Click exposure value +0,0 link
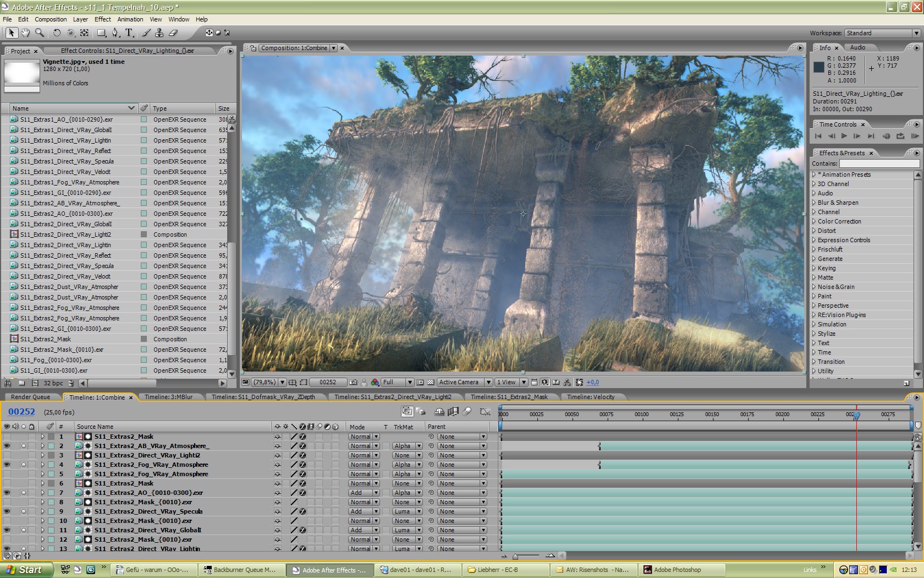Screen dimensions: 924x578 pos(592,382)
